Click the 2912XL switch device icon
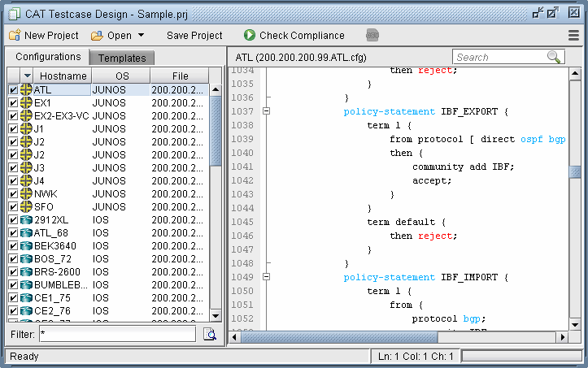The width and height of the screenshot is (588, 368). coord(26,220)
